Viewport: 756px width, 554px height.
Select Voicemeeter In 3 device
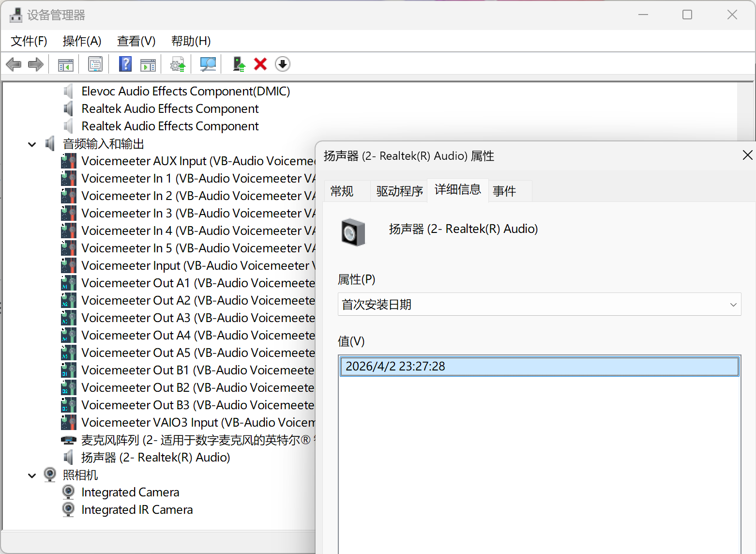click(x=198, y=213)
